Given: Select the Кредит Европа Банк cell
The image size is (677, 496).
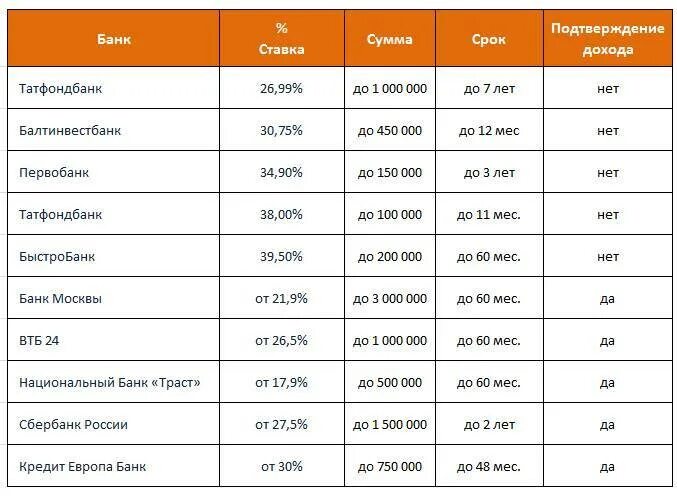Looking at the screenshot, I should [x=80, y=466].
